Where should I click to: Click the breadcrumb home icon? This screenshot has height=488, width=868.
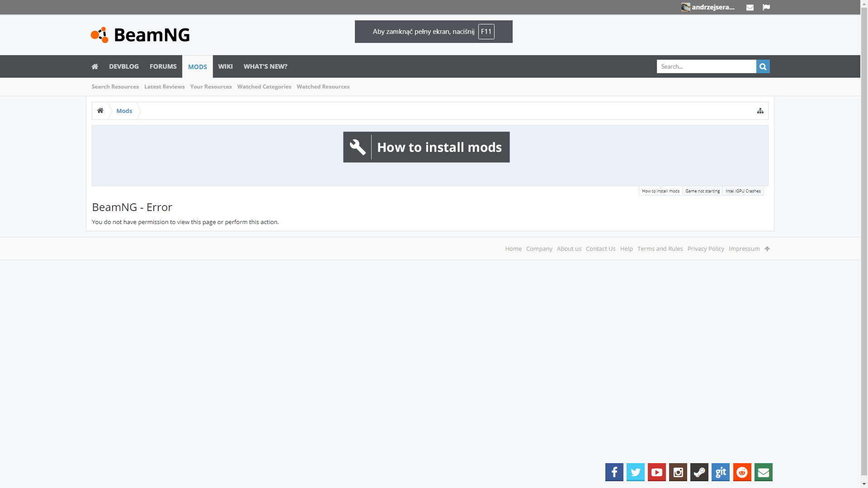(x=100, y=111)
